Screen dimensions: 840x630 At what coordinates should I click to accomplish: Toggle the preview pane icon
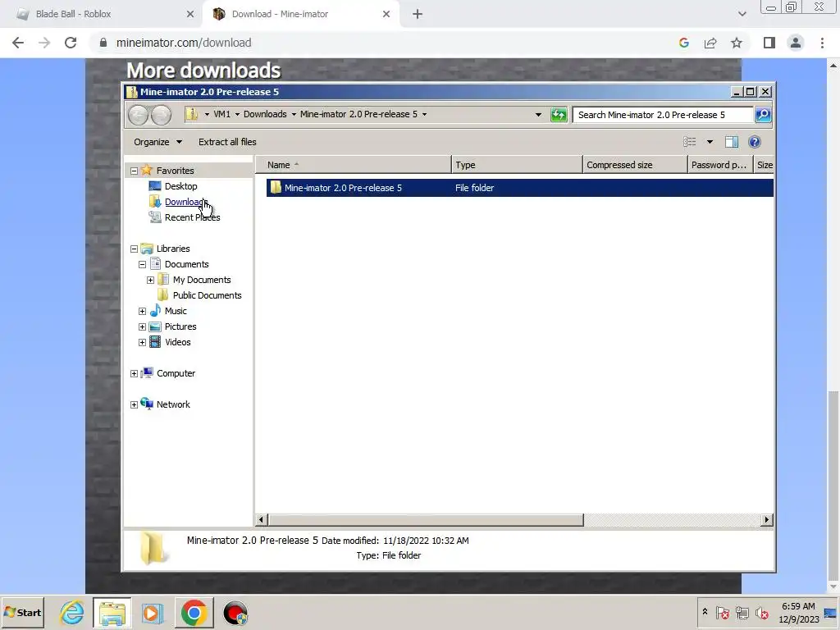coord(731,142)
